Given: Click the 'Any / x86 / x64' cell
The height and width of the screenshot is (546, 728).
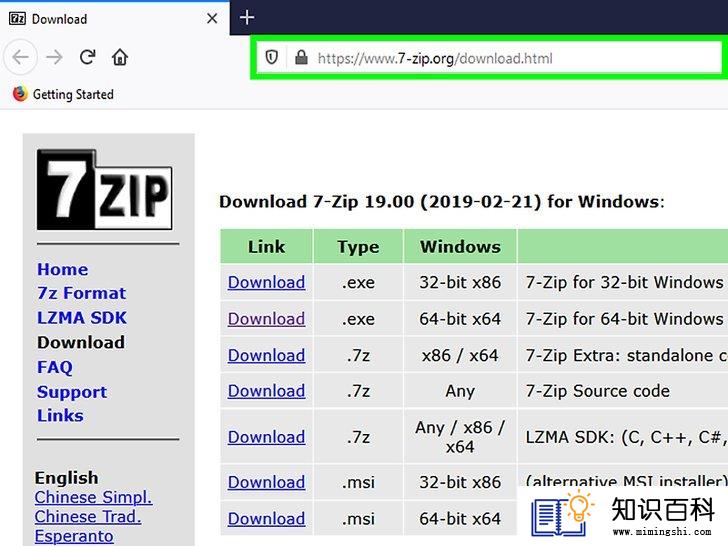Looking at the screenshot, I should point(460,437).
